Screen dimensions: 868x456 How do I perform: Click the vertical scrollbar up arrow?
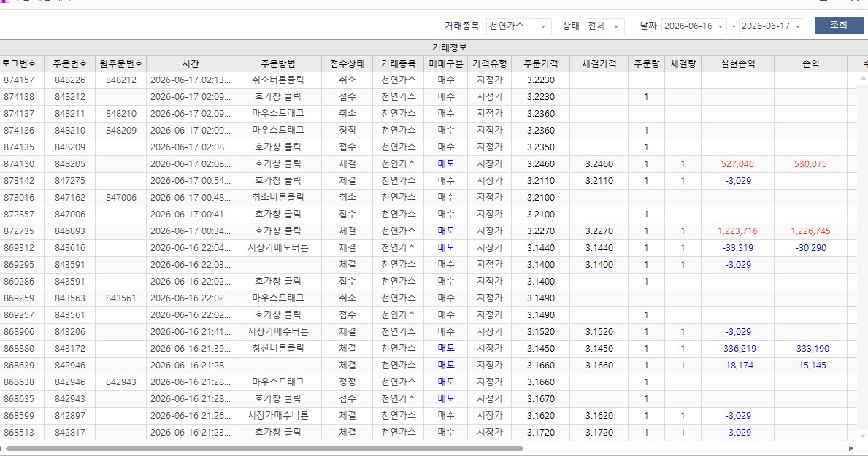pos(862,79)
